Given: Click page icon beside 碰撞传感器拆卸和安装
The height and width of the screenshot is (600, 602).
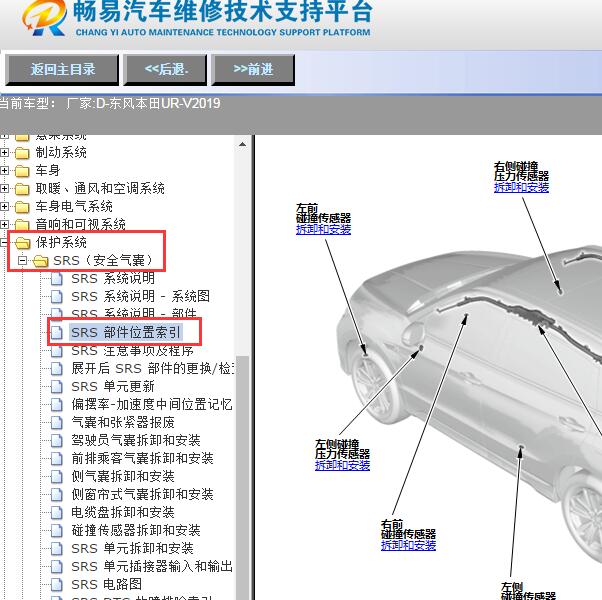Looking at the screenshot, I should tap(57, 531).
